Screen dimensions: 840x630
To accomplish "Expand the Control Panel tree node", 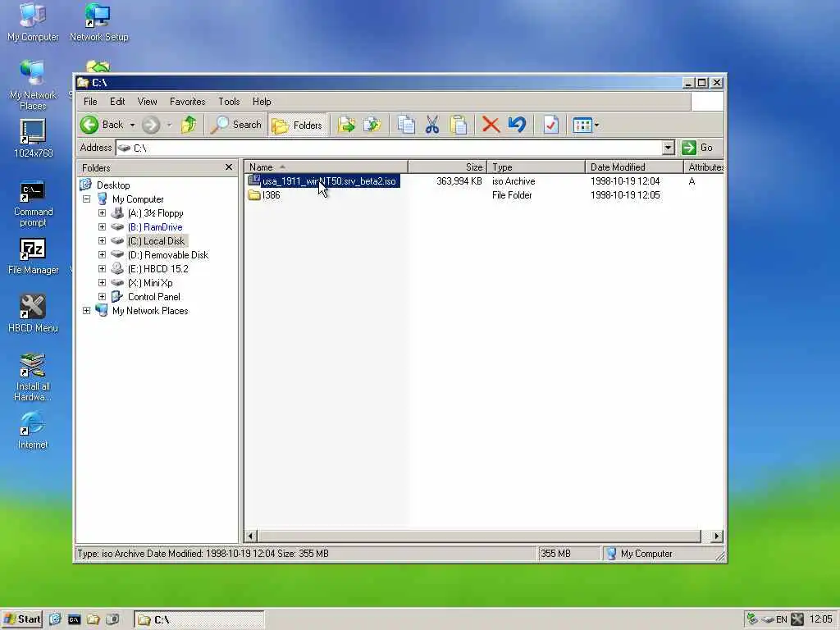I will (102, 296).
